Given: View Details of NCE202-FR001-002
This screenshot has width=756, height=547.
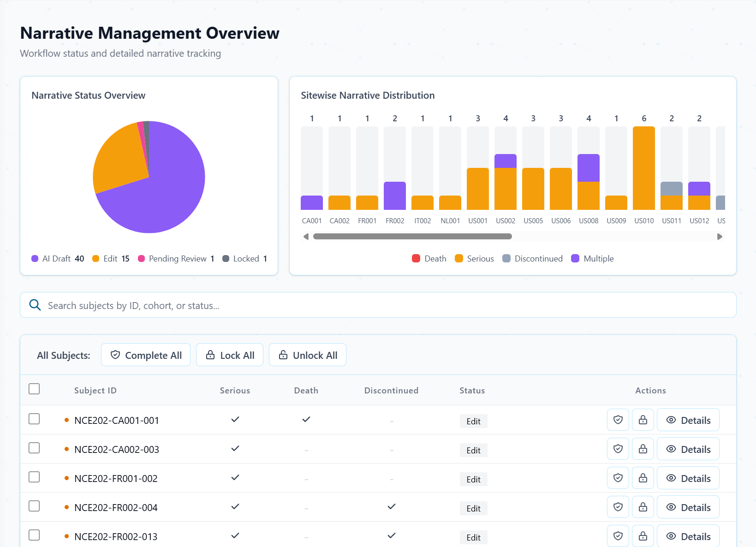Looking at the screenshot, I should tap(688, 478).
